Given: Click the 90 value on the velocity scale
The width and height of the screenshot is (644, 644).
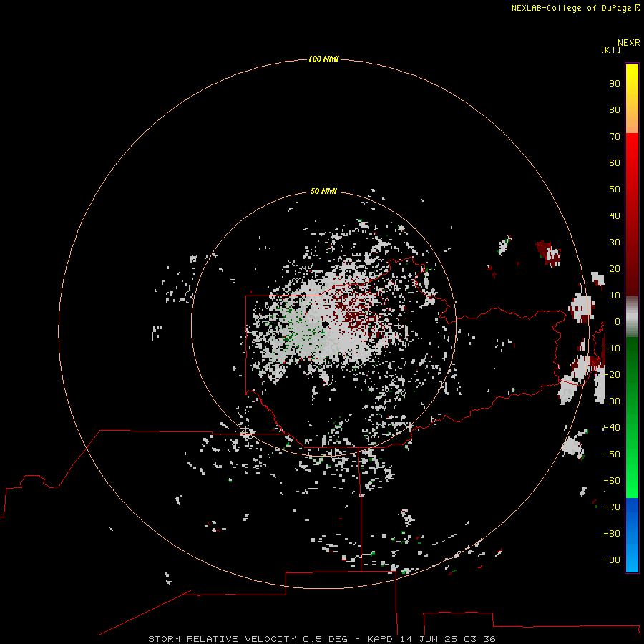Looking at the screenshot, I should coord(615,84).
